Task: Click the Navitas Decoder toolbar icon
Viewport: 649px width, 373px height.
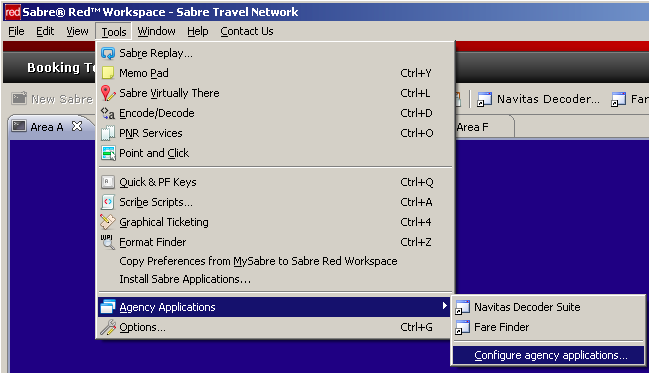Action: 484,99
